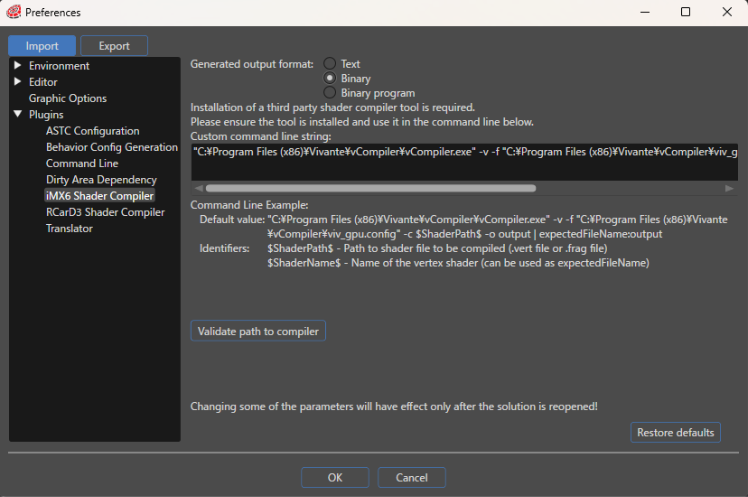The image size is (748, 497).
Task: Click the scrollbar left arrow
Action: (x=198, y=188)
